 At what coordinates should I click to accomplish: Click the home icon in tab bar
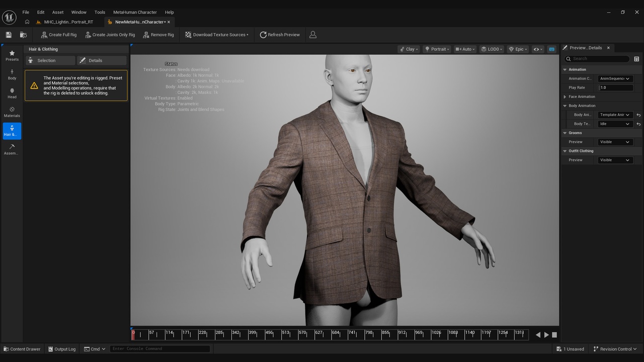[27, 22]
